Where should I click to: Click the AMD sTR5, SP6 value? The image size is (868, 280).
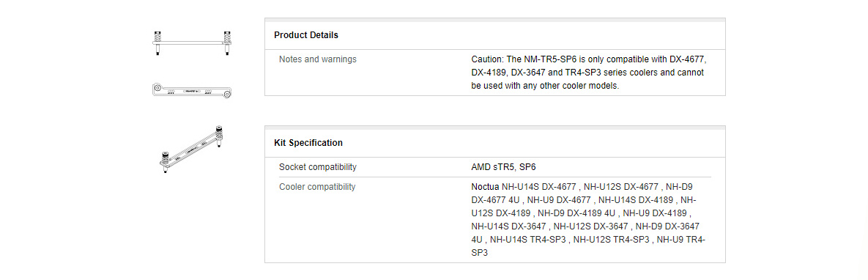click(x=504, y=167)
